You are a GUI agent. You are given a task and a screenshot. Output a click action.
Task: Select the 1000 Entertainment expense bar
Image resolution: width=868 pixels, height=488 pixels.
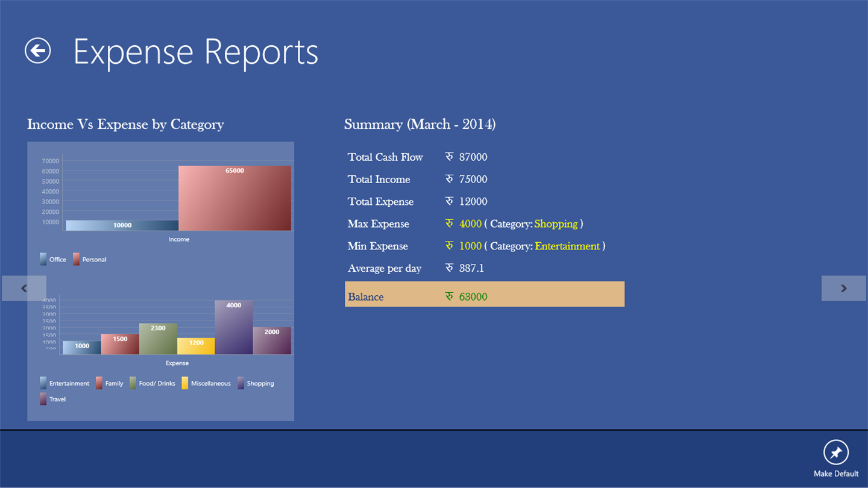pos(82,348)
